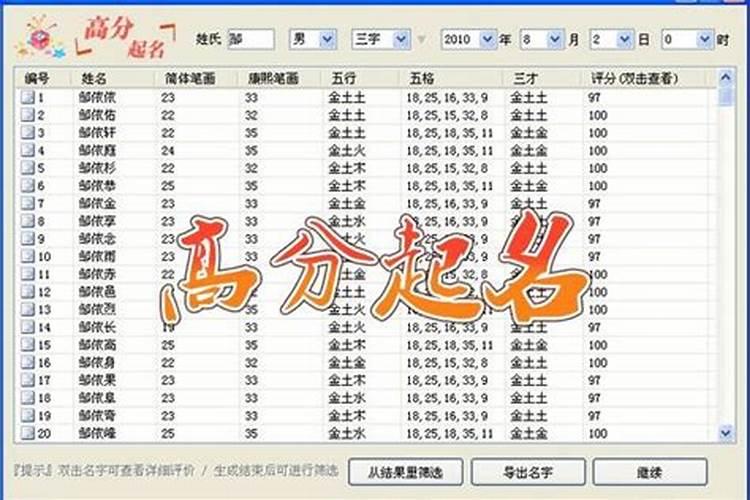Click the row 18 document icon

pyautogui.click(x=28, y=398)
